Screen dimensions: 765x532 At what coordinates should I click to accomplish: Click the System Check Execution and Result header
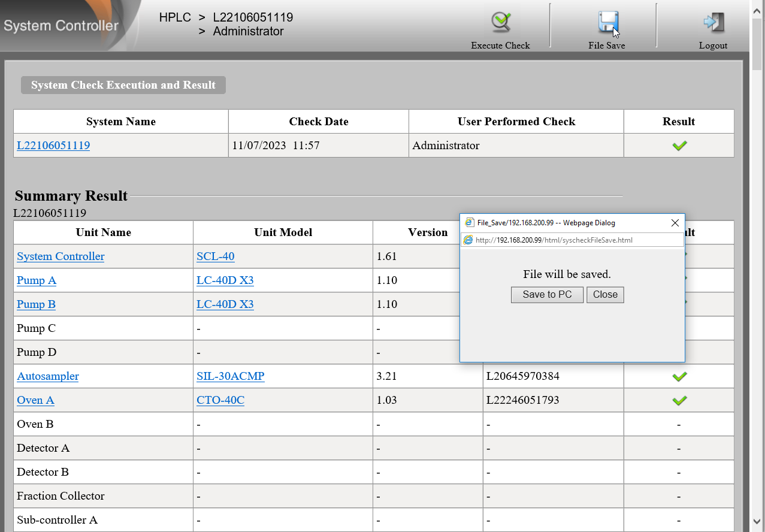(123, 85)
